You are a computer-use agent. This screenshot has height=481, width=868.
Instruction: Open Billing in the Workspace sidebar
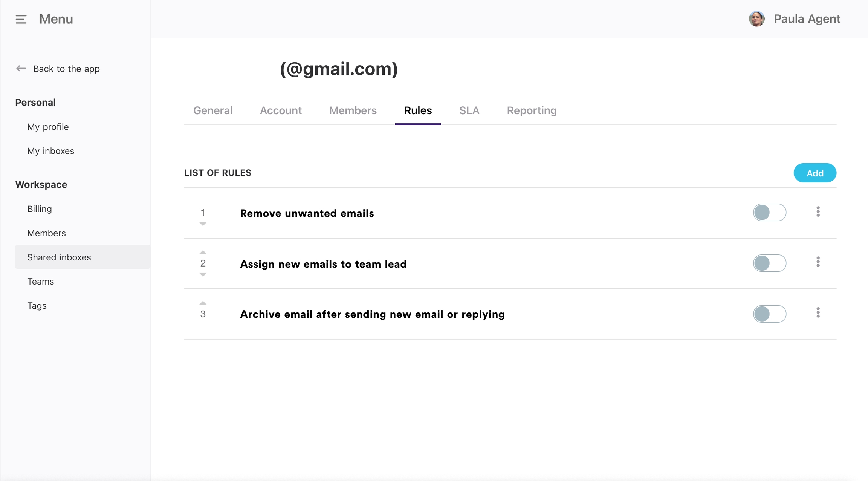pos(40,209)
